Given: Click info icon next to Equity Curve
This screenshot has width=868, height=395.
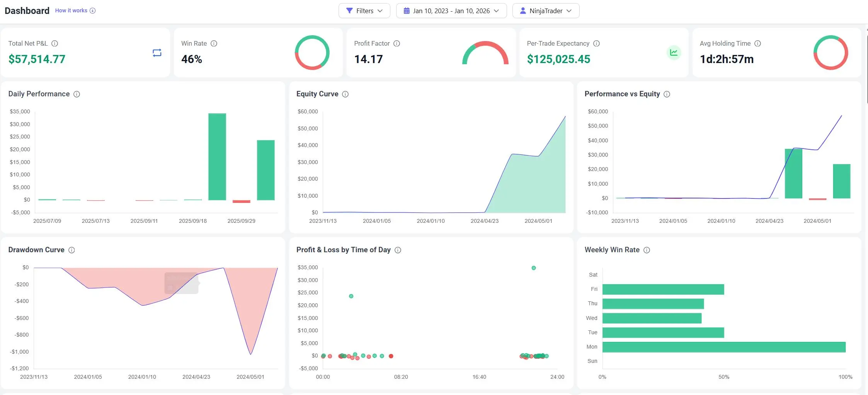Looking at the screenshot, I should (x=345, y=94).
